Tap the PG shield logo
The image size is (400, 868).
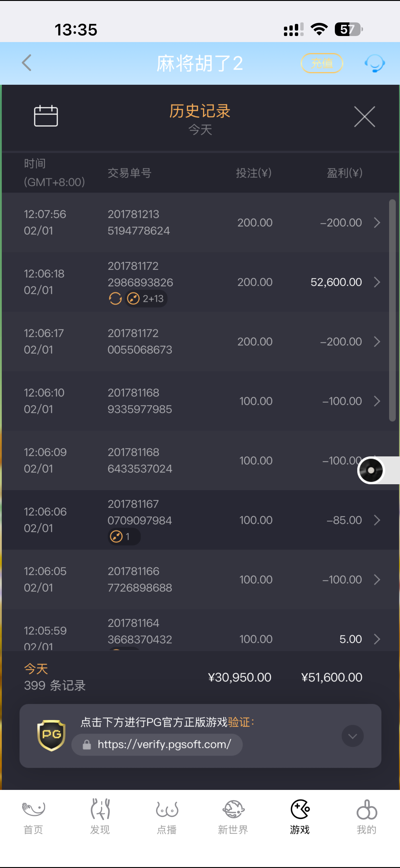[51, 735]
